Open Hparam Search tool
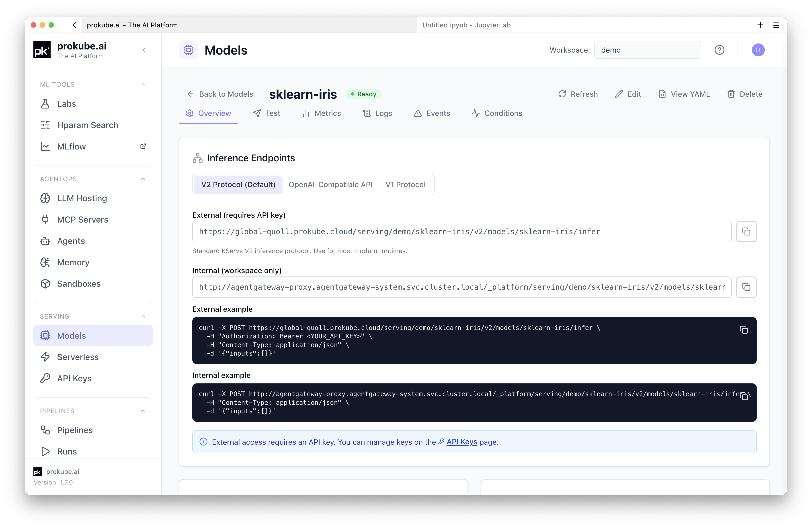 click(x=93, y=125)
